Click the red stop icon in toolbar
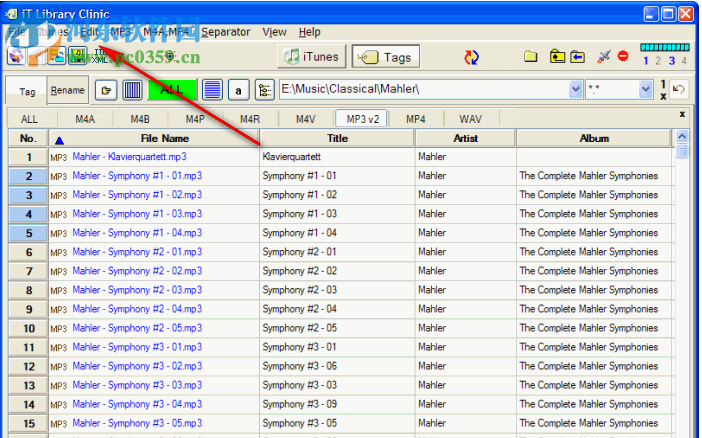Image resolution: width=702 pixels, height=438 pixels. click(x=623, y=57)
